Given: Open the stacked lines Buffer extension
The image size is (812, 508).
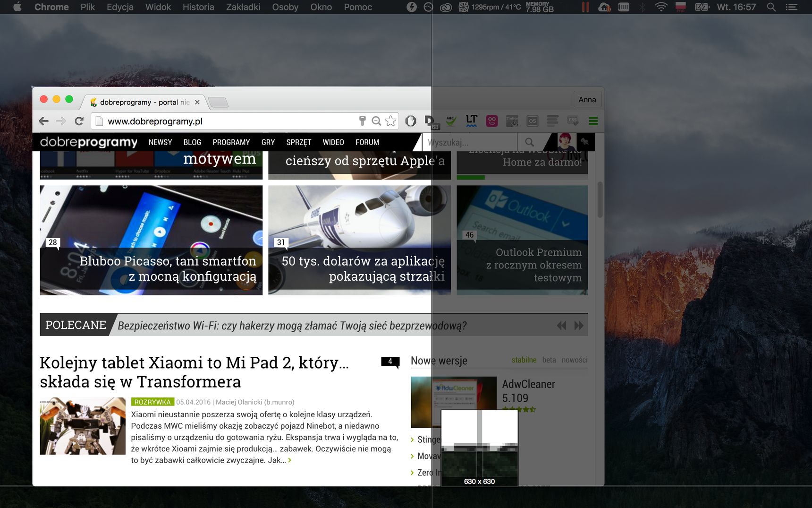Looking at the screenshot, I should point(552,121).
